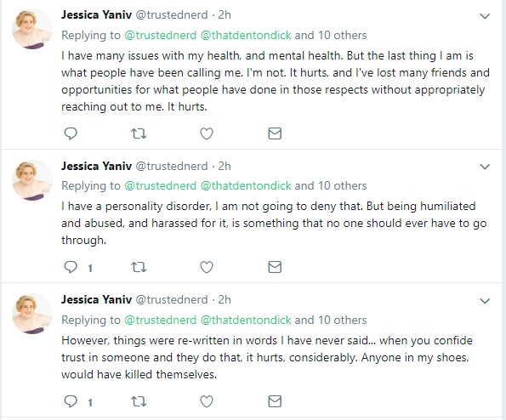Send third tweet via direct message envelope

275,401
